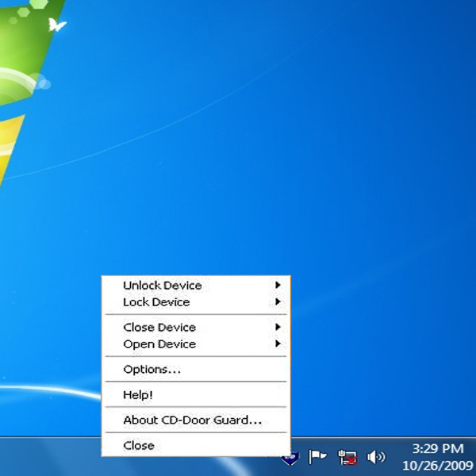
Task: Click the date 10/26/2009 in the taskbar
Action: [438, 465]
